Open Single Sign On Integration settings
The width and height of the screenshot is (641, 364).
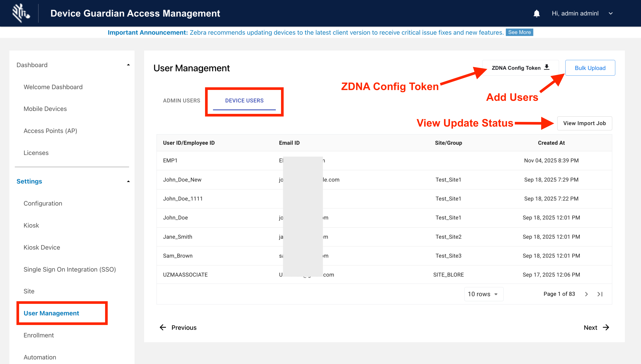[x=70, y=269]
